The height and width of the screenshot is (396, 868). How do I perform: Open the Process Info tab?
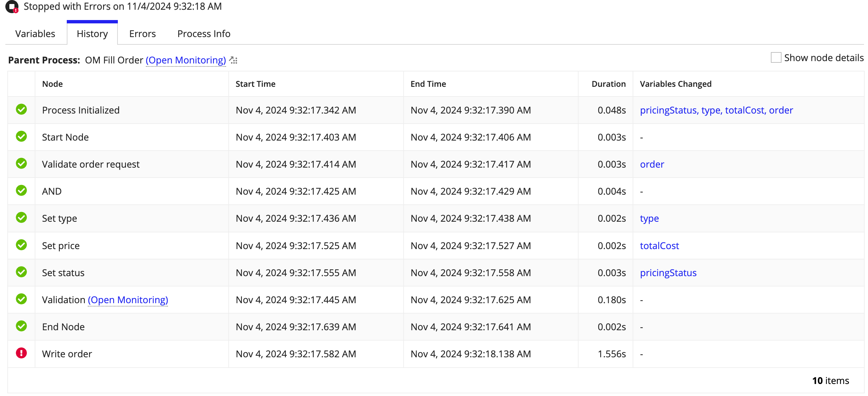click(204, 34)
